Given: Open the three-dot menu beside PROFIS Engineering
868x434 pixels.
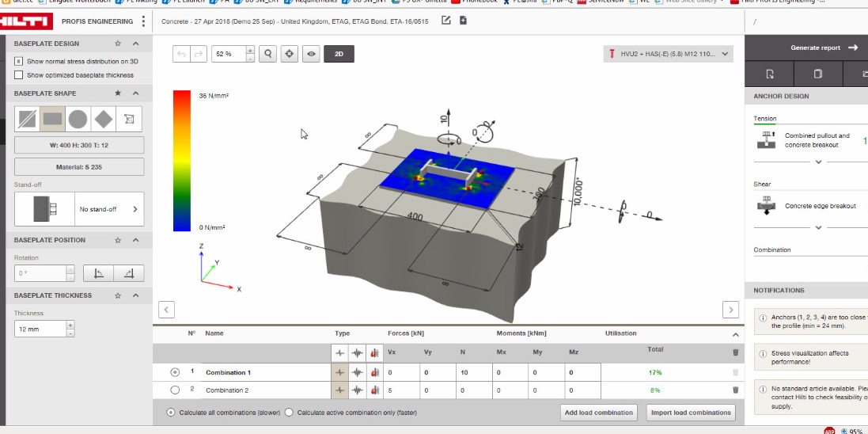Looking at the screenshot, I should (x=143, y=21).
